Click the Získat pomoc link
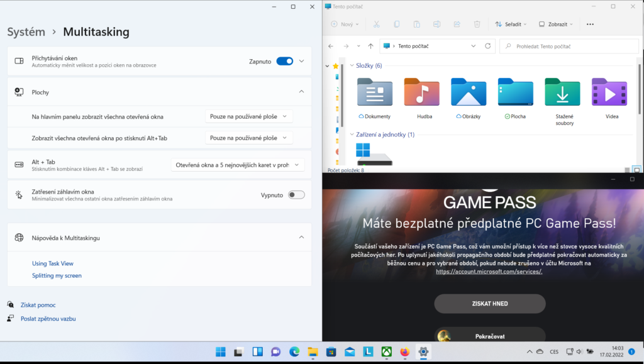 [x=38, y=305]
